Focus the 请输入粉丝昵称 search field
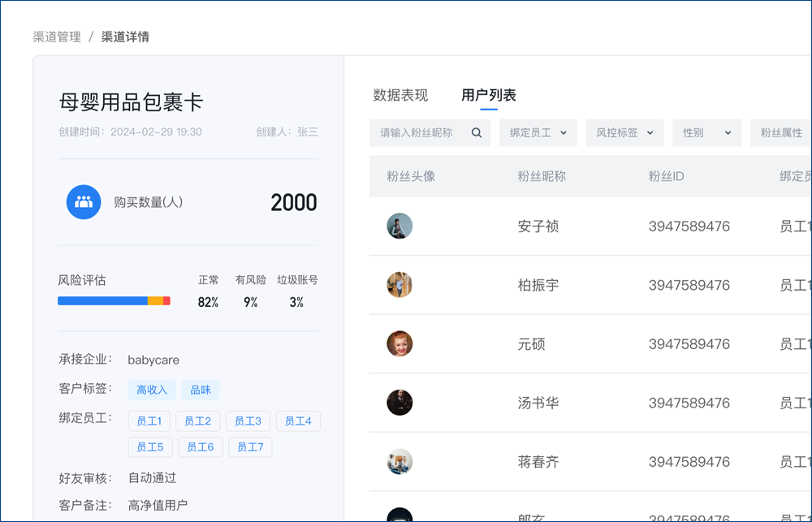Viewport: 812px width, 522px height. coord(430,133)
